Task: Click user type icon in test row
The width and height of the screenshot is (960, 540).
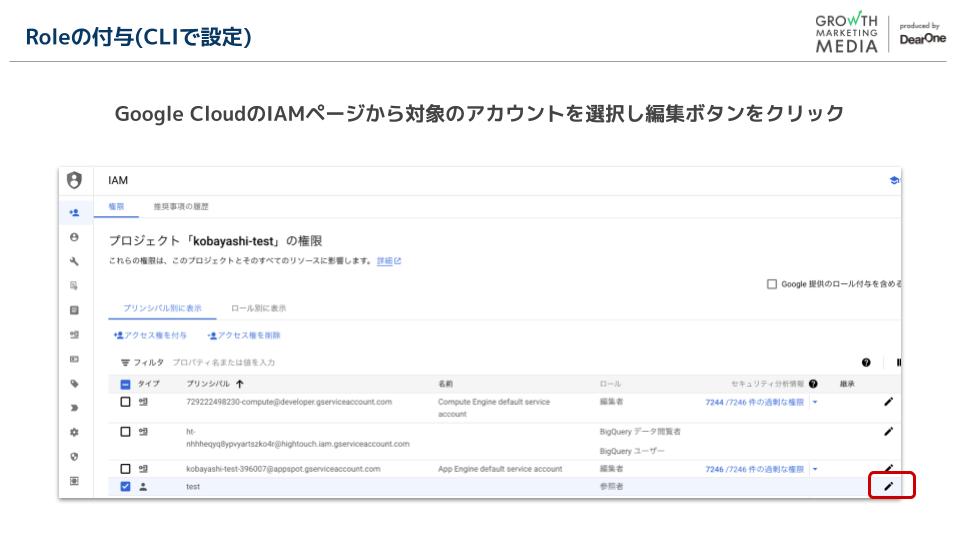Action: (143, 487)
